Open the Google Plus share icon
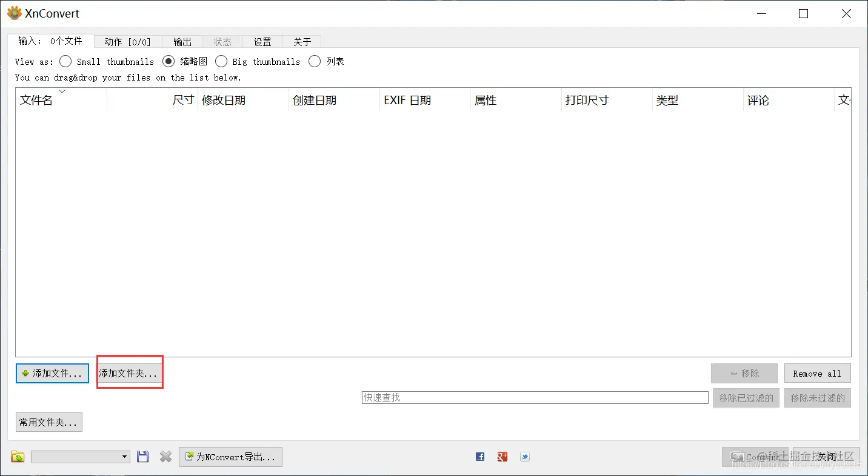The width and height of the screenshot is (868, 476). click(502, 457)
